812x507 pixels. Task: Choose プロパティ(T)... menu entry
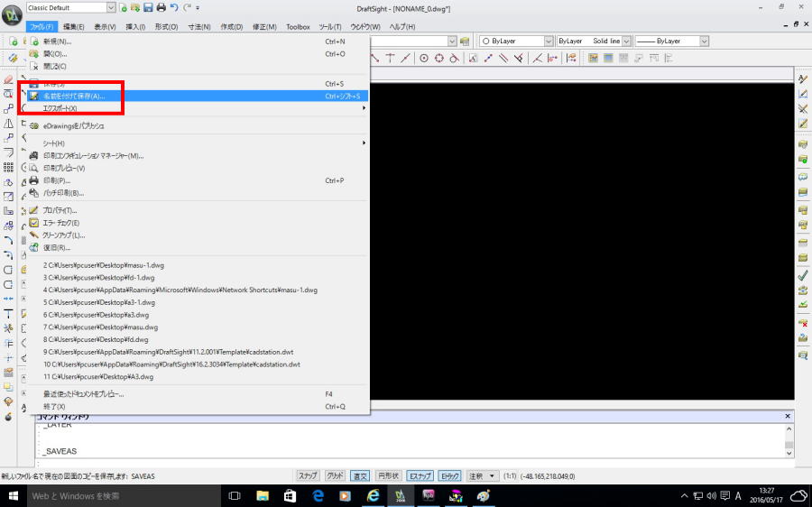coord(198,210)
